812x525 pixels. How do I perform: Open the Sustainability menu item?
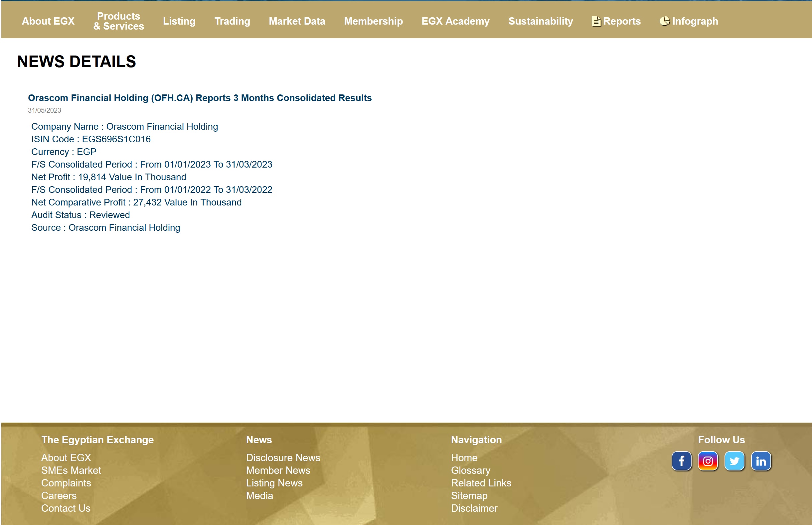click(x=540, y=21)
